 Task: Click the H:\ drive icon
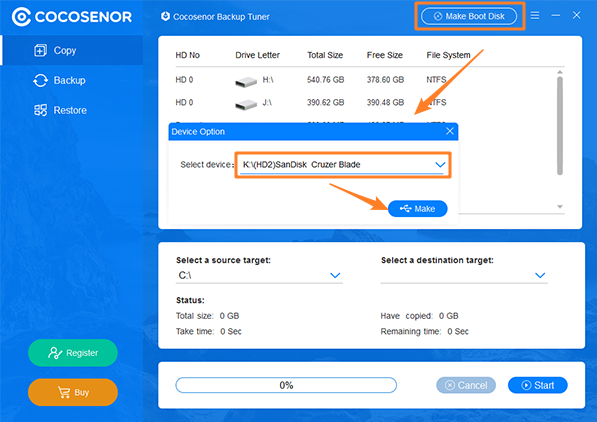pos(246,82)
